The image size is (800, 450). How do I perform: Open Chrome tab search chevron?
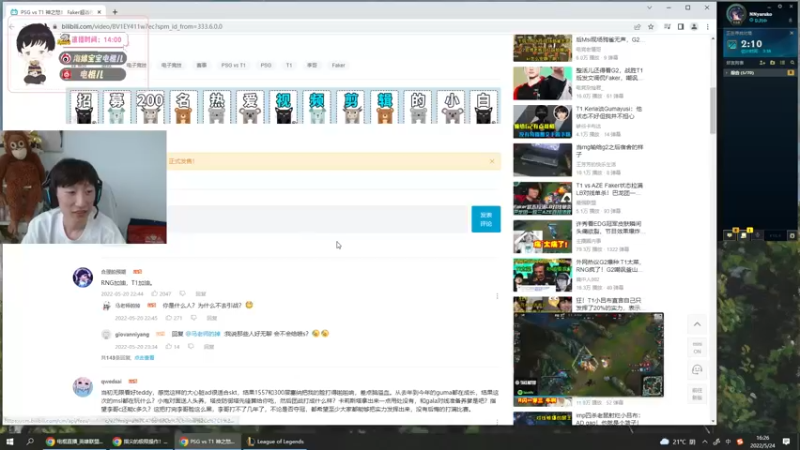[x=649, y=8]
